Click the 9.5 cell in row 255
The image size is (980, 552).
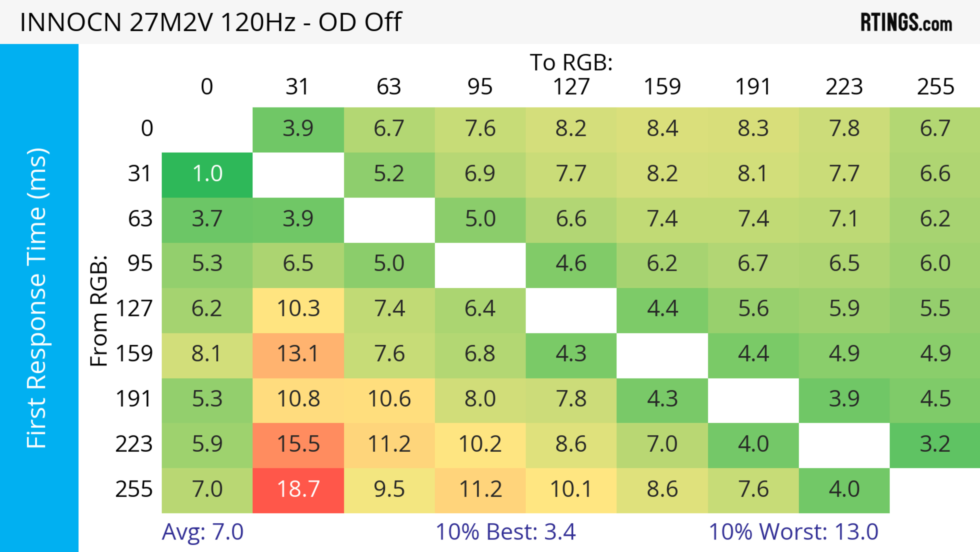pyautogui.click(x=389, y=490)
